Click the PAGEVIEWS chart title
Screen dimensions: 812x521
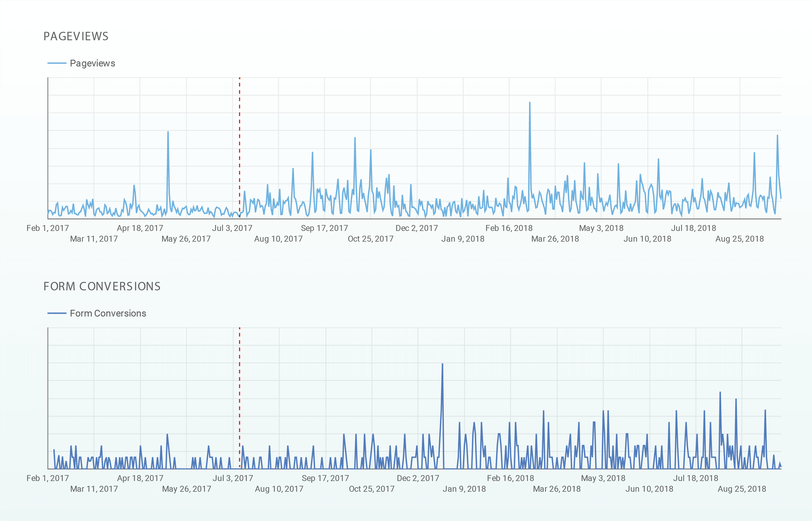click(x=76, y=37)
